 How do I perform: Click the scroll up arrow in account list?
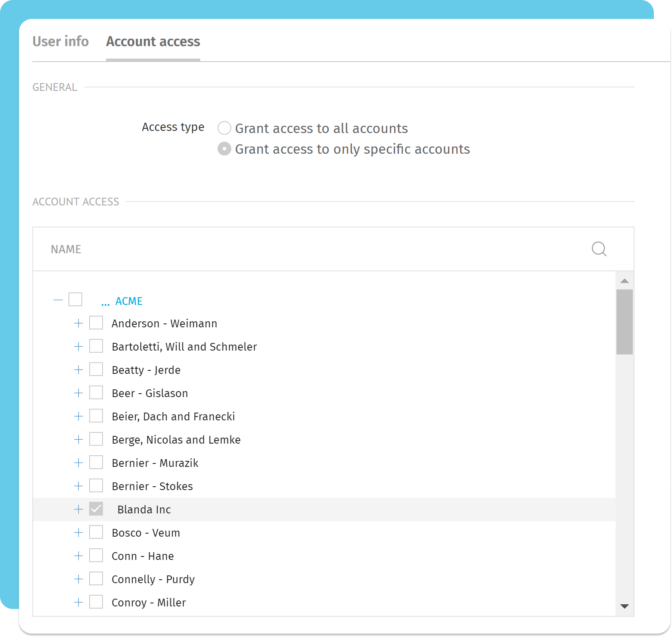624,281
